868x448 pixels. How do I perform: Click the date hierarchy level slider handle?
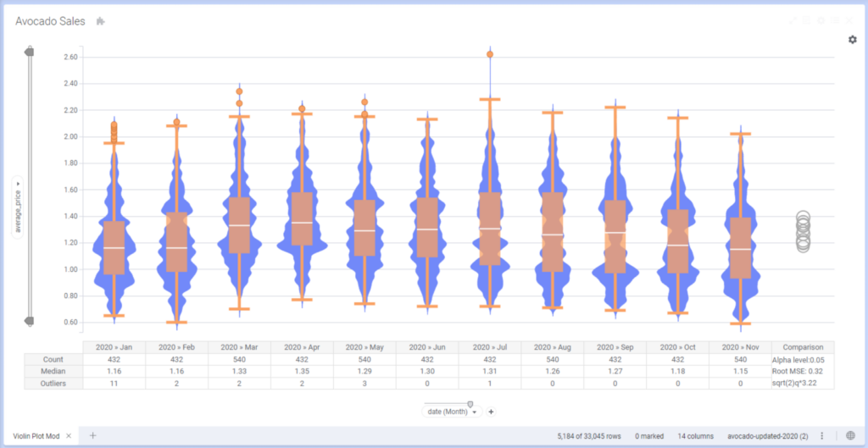coord(470,403)
